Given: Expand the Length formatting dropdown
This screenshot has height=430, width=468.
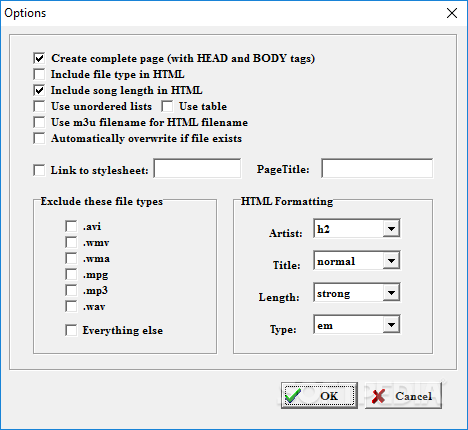Looking at the screenshot, I should click(391, 293).
